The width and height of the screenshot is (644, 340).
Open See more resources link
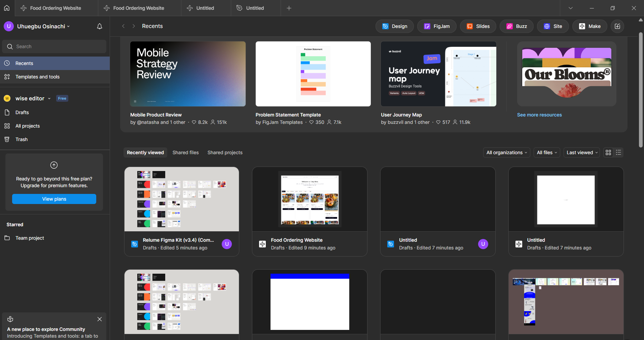(539, 115)
